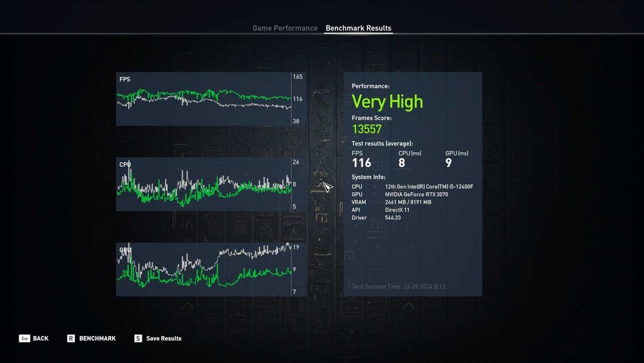Click the System Info heading

point(368,177)
